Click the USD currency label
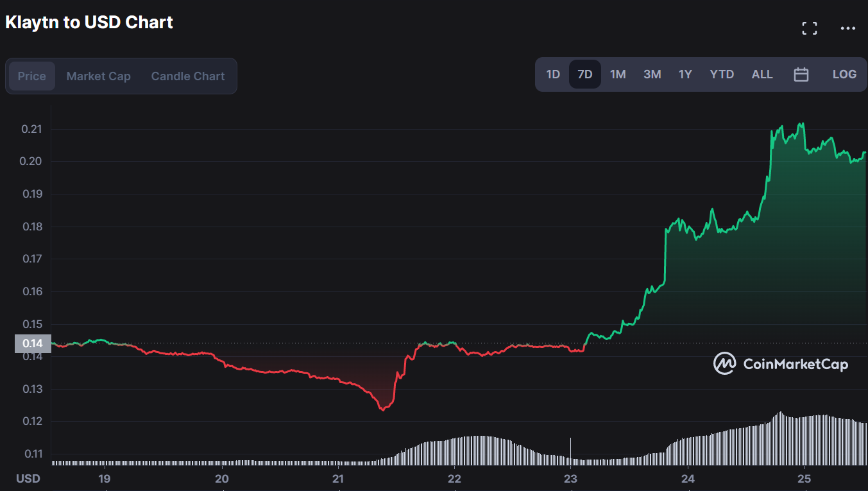The image size is (868, 491). point(28,478)
